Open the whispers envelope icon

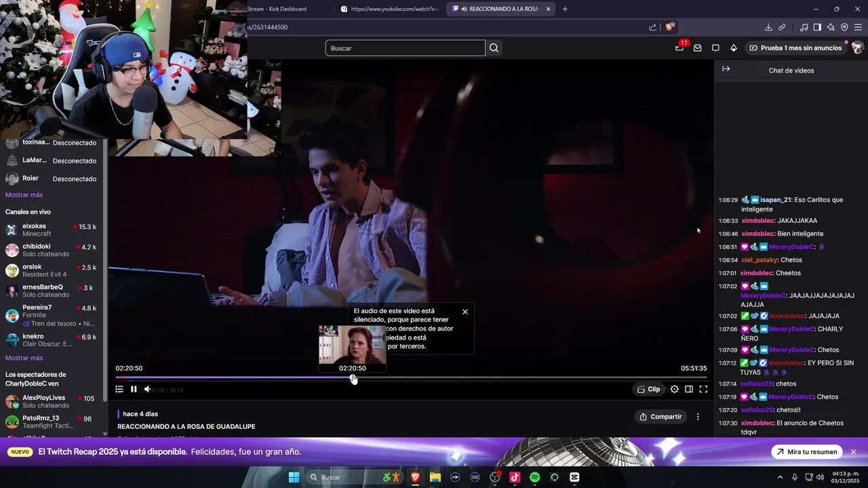[x=697, y=48]
